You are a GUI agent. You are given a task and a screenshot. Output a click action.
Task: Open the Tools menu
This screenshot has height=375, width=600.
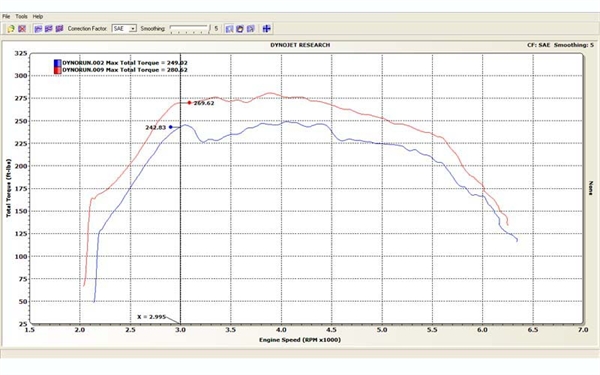21,16
